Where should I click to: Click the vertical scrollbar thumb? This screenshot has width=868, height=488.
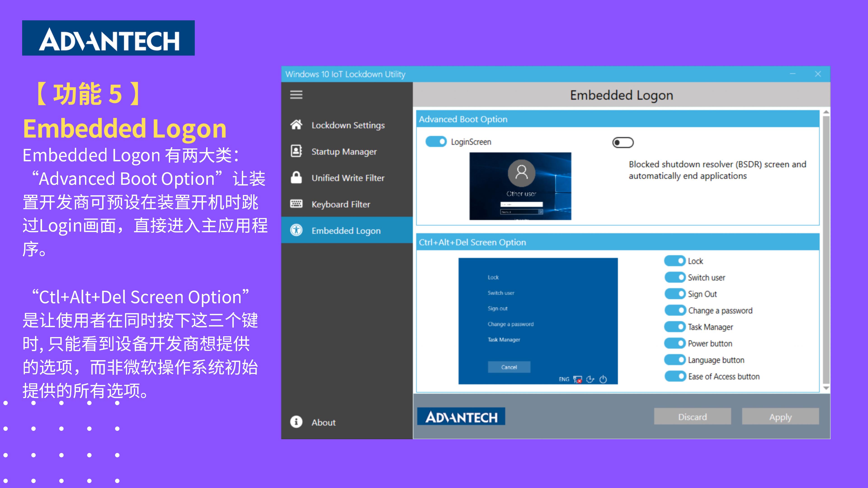(826, 250)
